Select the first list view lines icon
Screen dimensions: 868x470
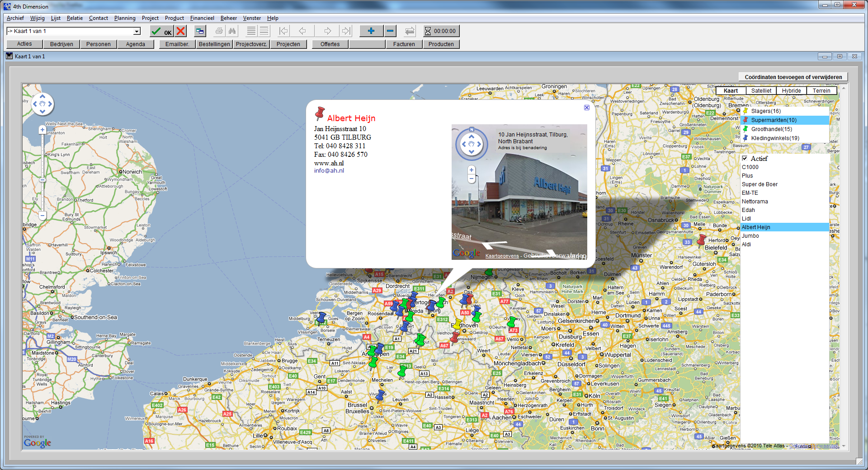251,31
